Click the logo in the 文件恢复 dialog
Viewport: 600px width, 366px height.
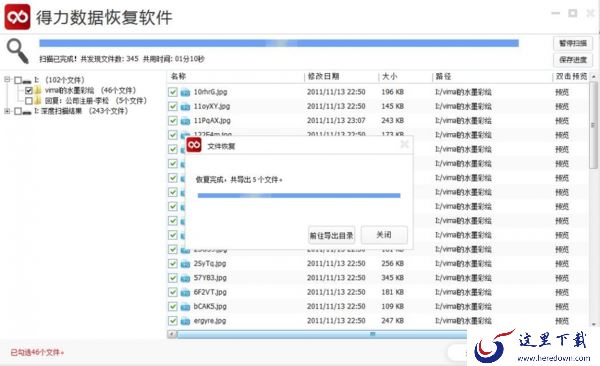194,145
